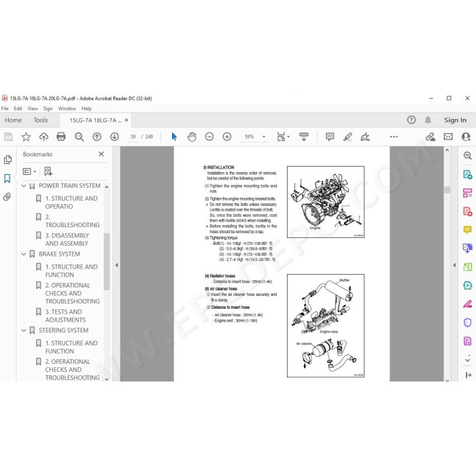
Task: Show more right pane tools chevron
Action: tap(468, 360)
